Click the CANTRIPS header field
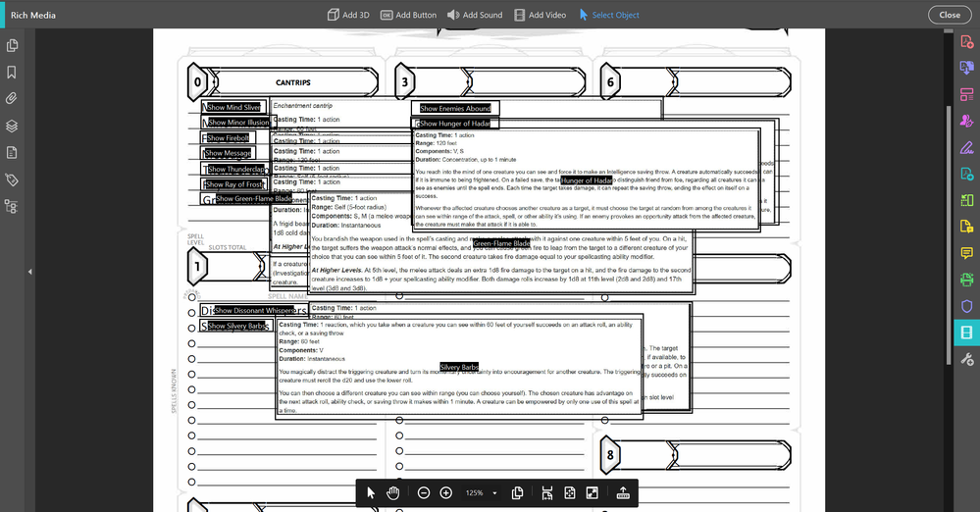The width and height of the screenshot is (980, 512). pos(293,82)
